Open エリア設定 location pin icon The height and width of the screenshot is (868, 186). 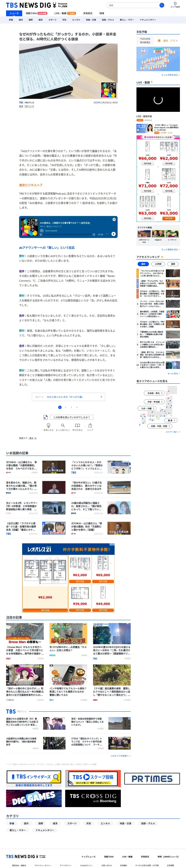(175, 4)
